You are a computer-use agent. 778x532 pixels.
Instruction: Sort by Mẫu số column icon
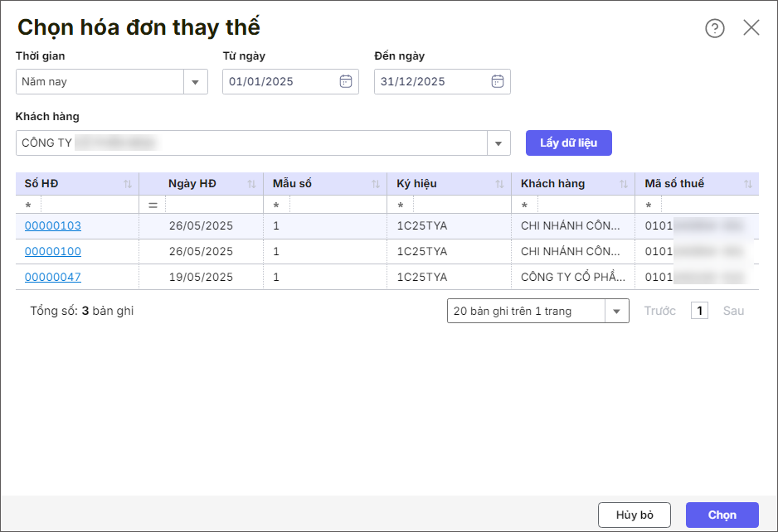click(376, 184)
